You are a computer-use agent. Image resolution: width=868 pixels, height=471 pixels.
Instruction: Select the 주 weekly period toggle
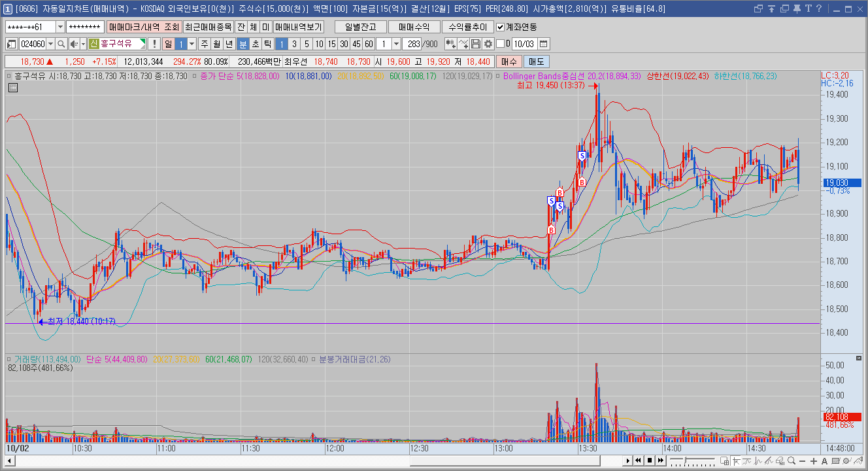point(205,44)
